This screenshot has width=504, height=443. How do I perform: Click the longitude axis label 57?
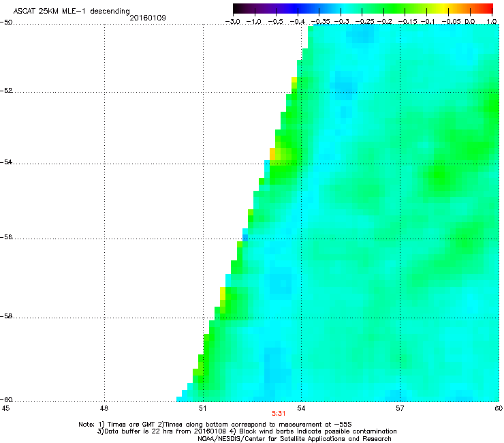[x=400, y=408]
